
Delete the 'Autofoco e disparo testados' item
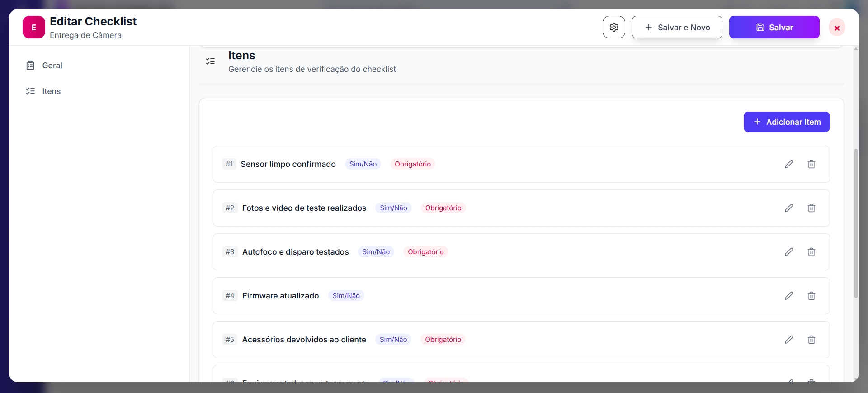coord(811,252)
